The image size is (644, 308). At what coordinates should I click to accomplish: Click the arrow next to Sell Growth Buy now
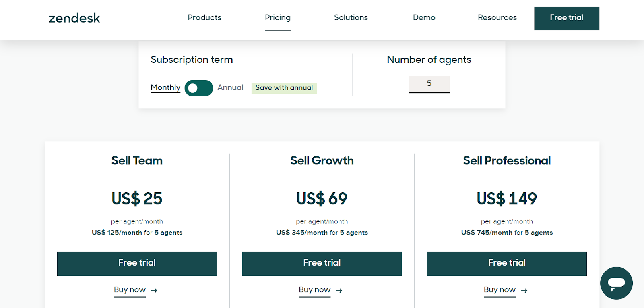point(339,290)
